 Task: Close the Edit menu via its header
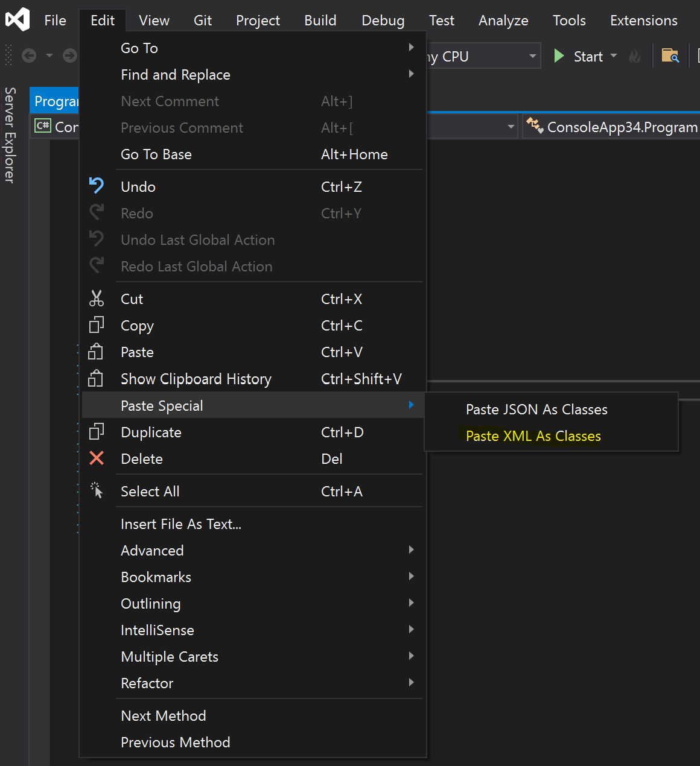[103, 21]
